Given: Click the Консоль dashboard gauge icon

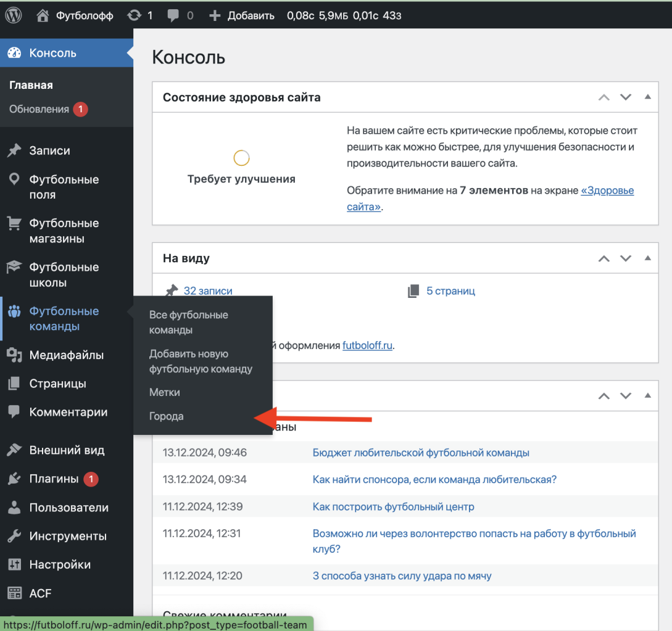Looking at the screenshot, I should click(x=14, y=52).
